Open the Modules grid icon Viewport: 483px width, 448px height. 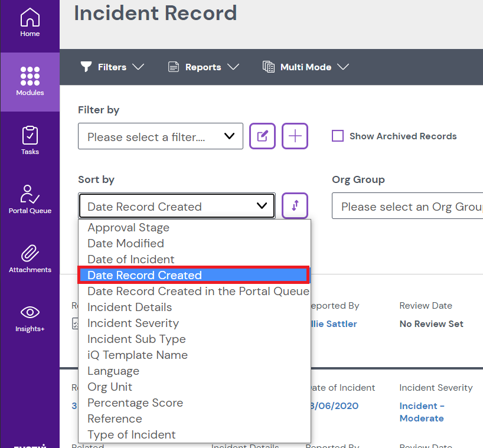[30, 81]
